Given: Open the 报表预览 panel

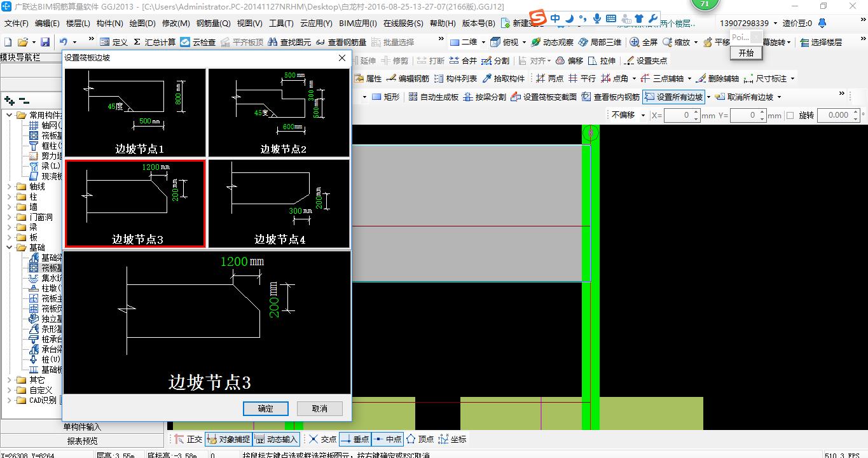Looking at the screenshot, I should (x=83, y=440).
